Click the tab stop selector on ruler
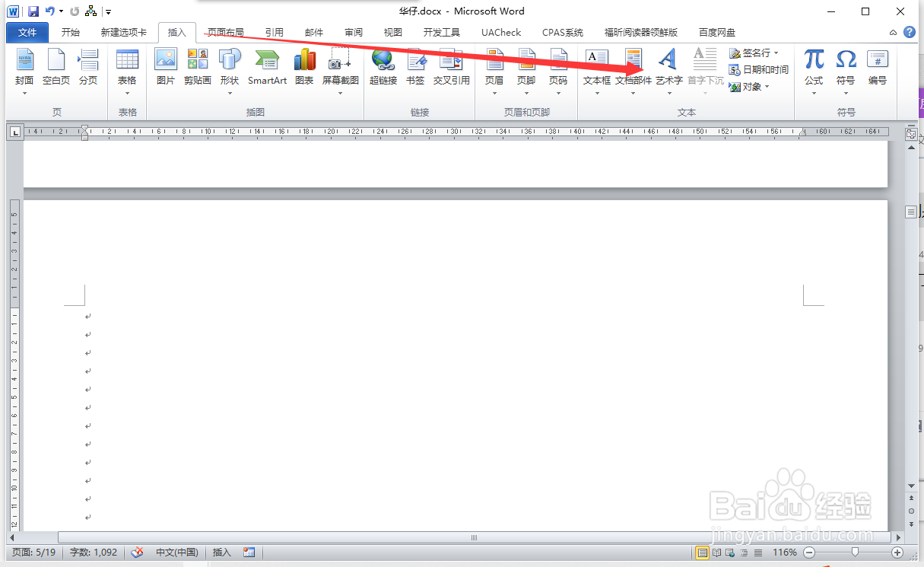Screen dimensions: 924x567 point(15,132)
